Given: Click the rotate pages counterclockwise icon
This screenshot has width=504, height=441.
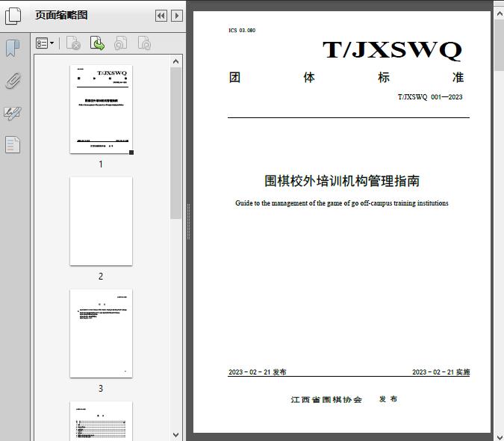Looking at the screenshot, I should tap(120, 43).
